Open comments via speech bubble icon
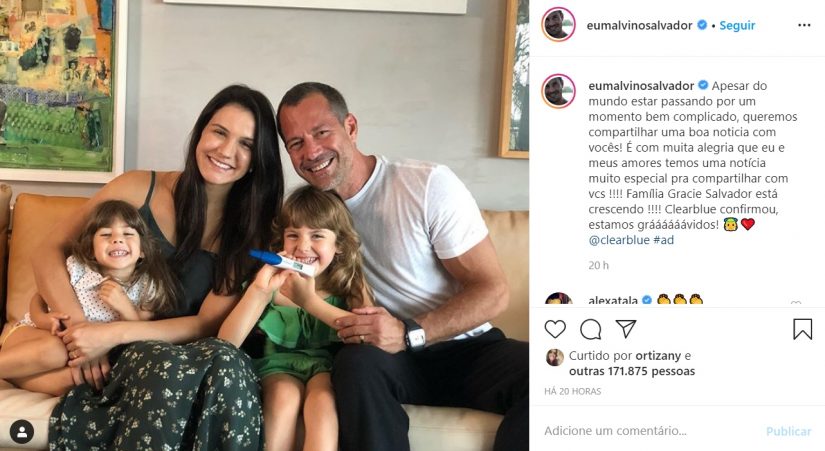 pos(591,329)
